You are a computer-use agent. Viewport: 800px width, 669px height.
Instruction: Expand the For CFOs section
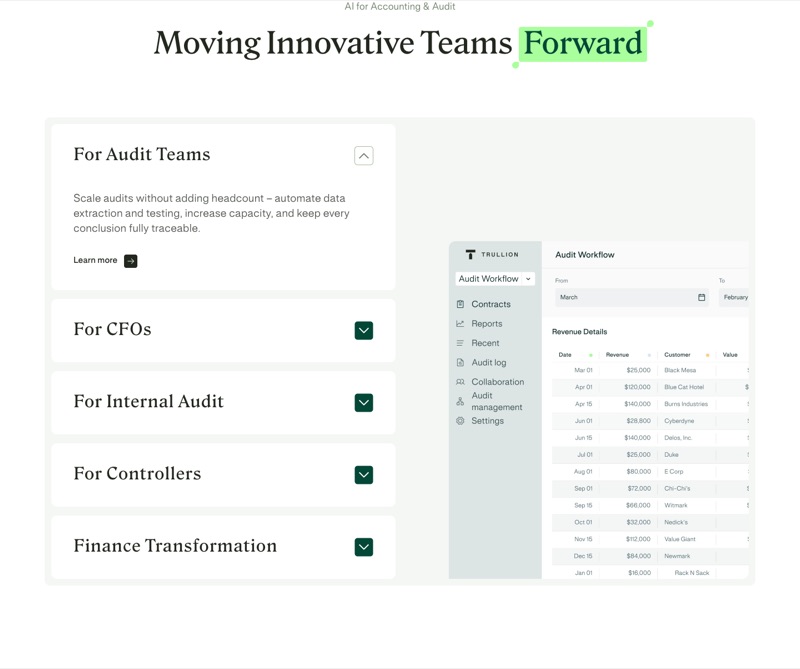[x=364, y=331]
